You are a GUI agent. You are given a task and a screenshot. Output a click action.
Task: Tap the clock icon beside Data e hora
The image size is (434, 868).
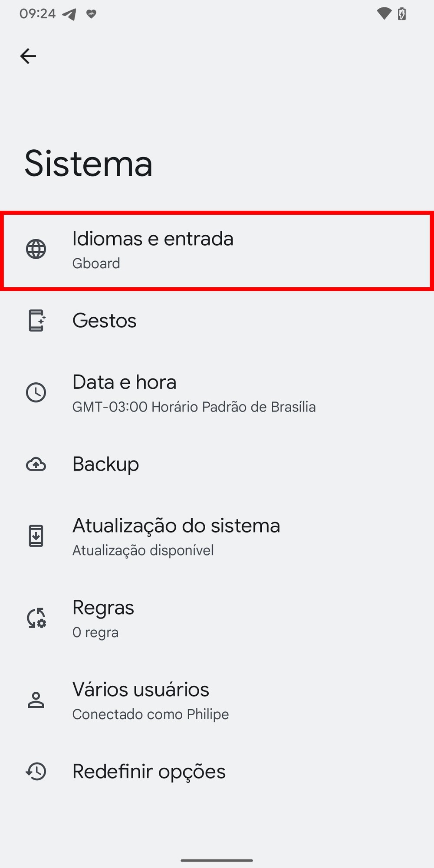click(36, 392)
